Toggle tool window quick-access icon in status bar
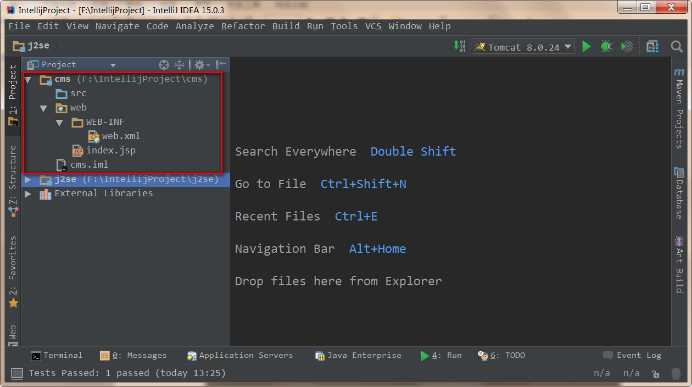Viewport: 692px width, 387px height. 17,373
